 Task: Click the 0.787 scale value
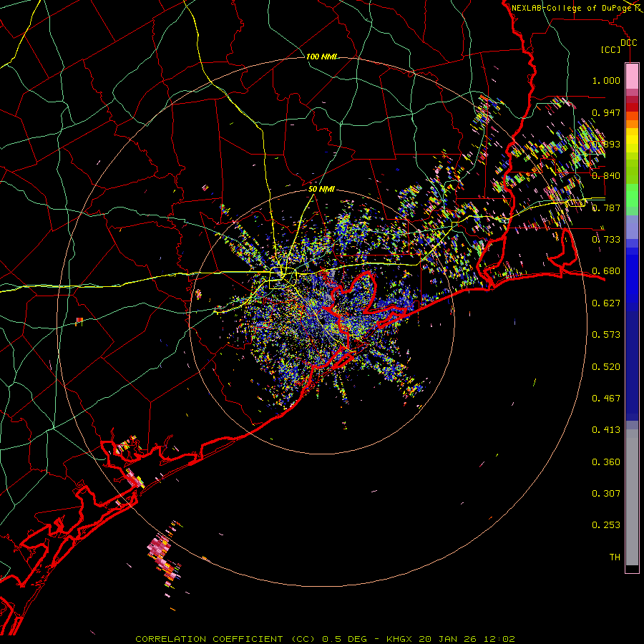pos(606,208)
